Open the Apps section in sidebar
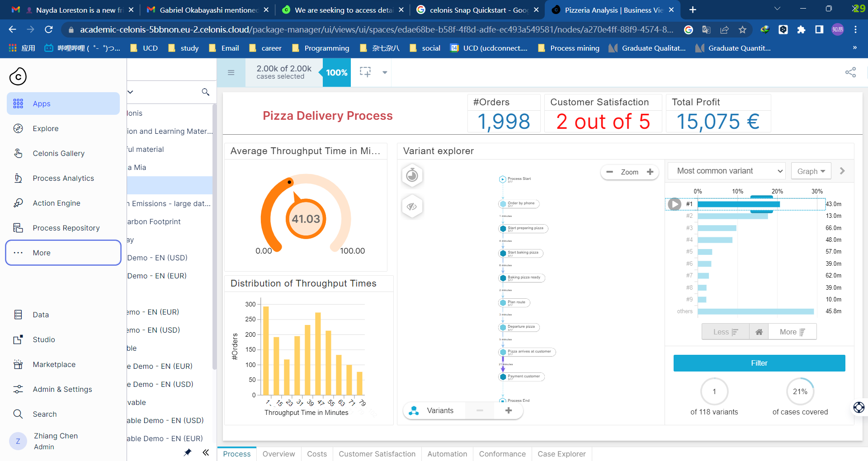Screen dimensions: 868x461 [x=63, y=103]
